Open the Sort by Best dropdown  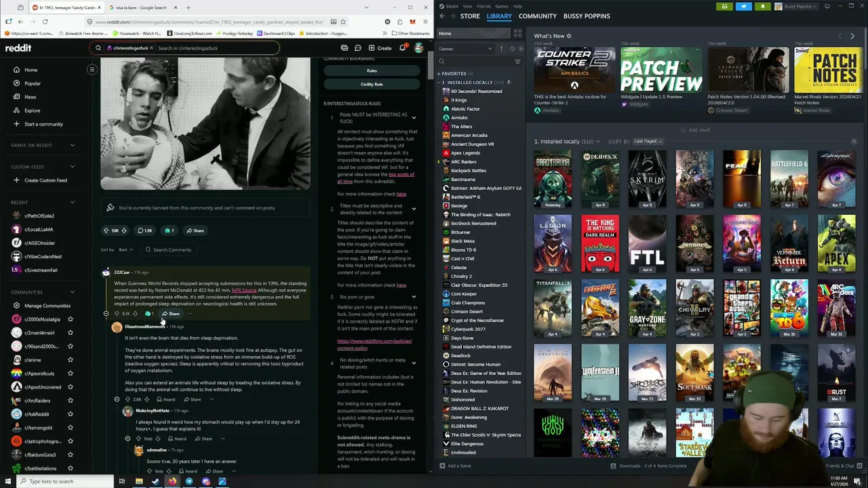(x=125, y=249)
